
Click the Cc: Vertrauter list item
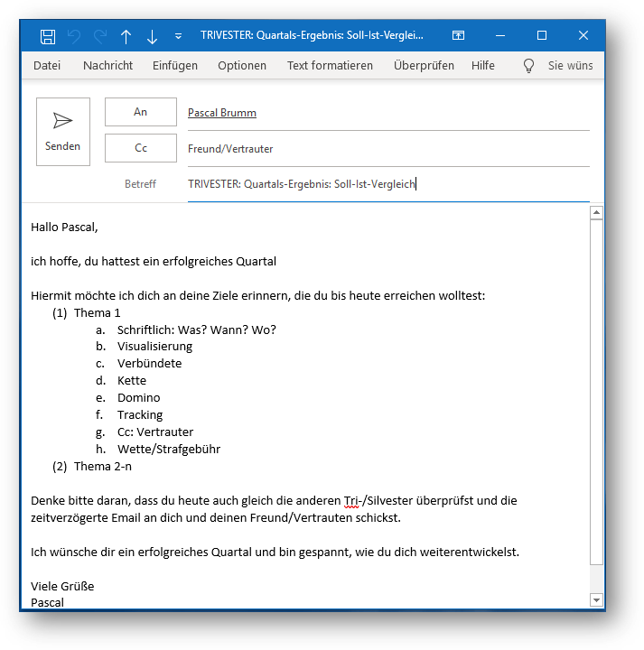click(155, 432)
